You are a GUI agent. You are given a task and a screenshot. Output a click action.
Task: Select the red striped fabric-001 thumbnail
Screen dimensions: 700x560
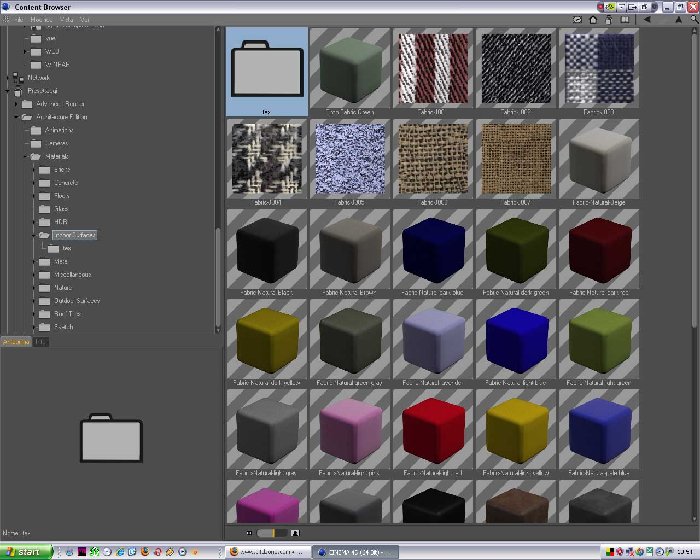(x=433, y=71)
